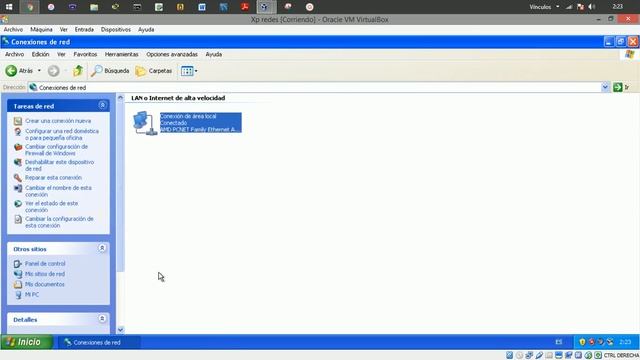
Task: Click the Panel de control icon
Action: point(18,264)
